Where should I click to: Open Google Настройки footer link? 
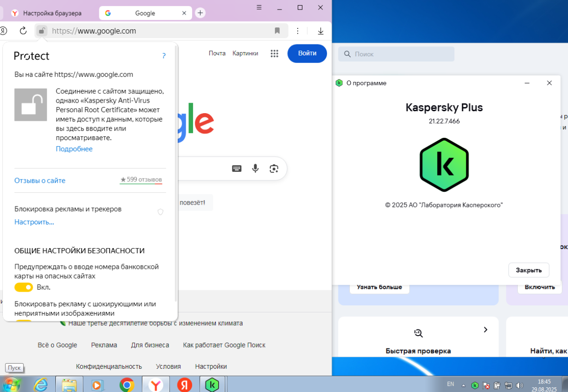click(x=211, y=366)
